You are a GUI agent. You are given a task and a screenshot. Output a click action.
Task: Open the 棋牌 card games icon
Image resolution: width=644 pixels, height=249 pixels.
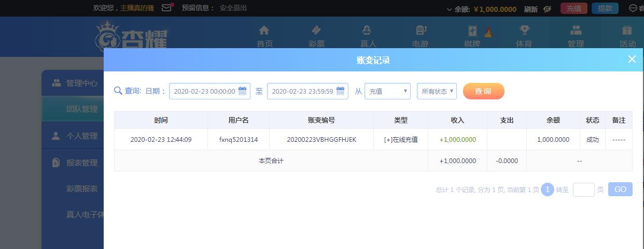pyautogui.click(x=472, y=30)
